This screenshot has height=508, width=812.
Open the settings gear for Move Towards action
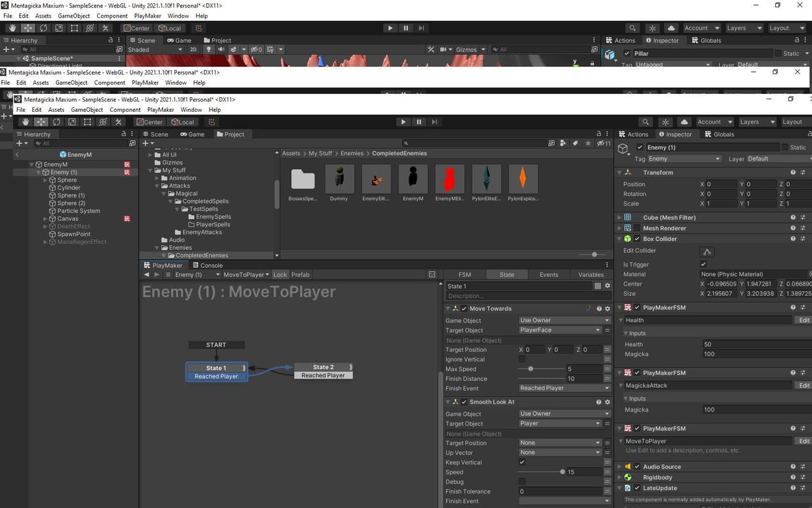pyautogui.click(x=607, y=309)
